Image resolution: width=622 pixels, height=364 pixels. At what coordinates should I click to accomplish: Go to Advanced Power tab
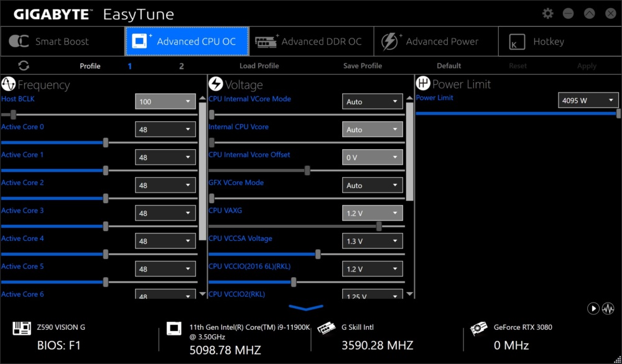click(x=436, y=41)
